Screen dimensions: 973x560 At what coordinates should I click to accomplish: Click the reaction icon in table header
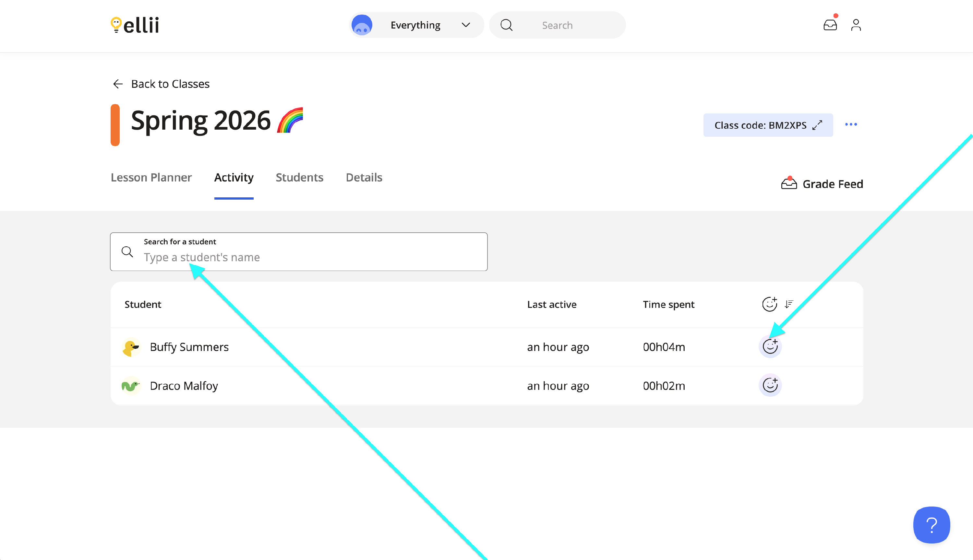(x=769, y=304)
